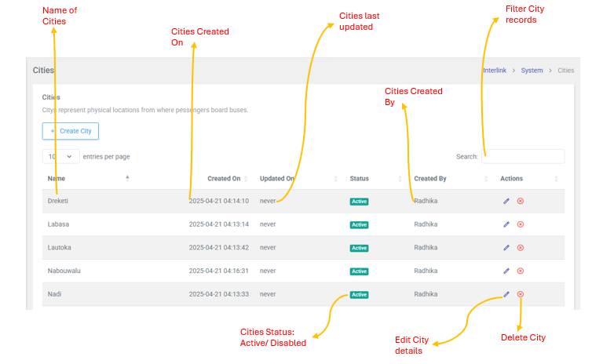
Task: Click delete icon for Dreketi row
Action: click(521, 202)
